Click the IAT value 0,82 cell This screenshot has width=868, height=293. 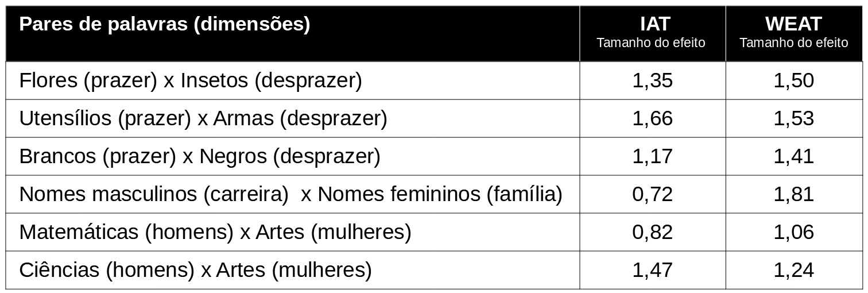click(652, 232)
